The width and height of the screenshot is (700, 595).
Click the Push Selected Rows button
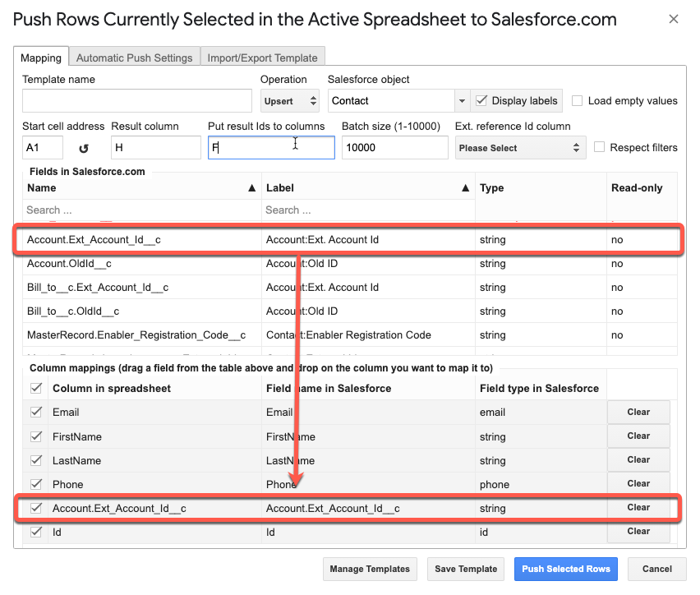tap(565, 569)
